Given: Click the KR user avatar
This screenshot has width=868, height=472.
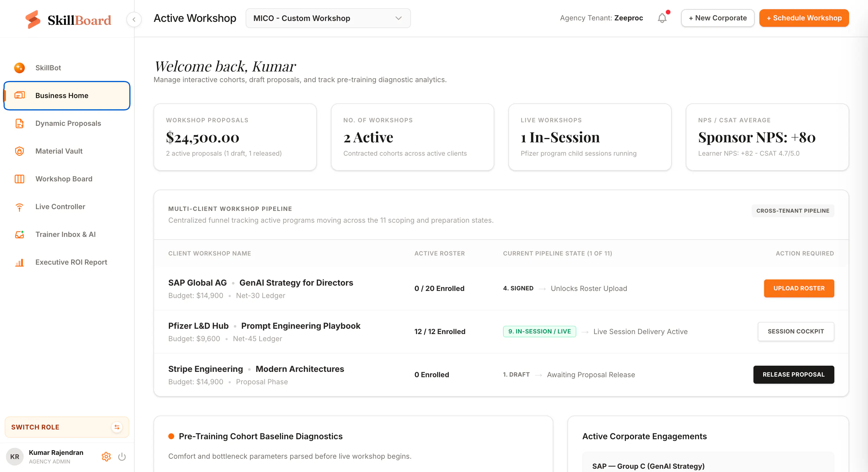Looking at the screenshot, I should (14, 456).
